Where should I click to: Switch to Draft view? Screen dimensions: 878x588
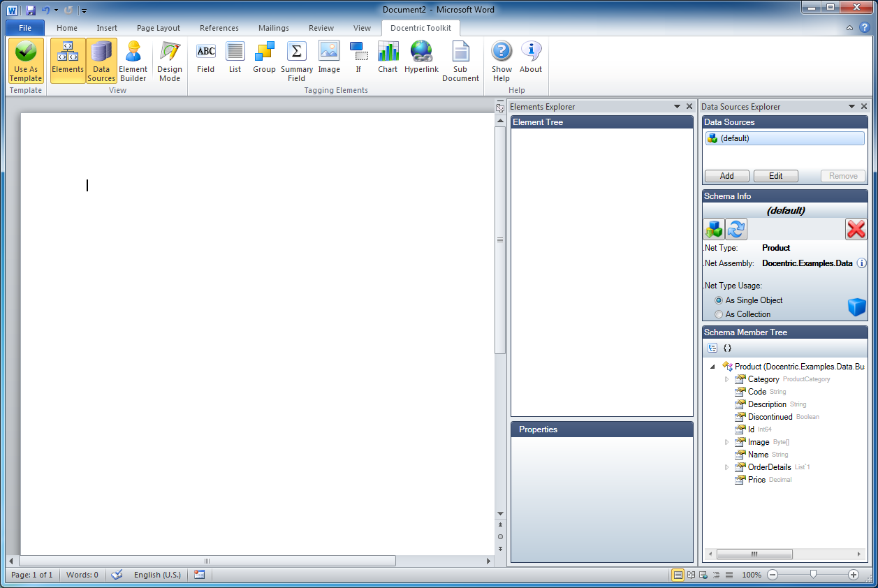pyautogui.click(x=729, y=575)
